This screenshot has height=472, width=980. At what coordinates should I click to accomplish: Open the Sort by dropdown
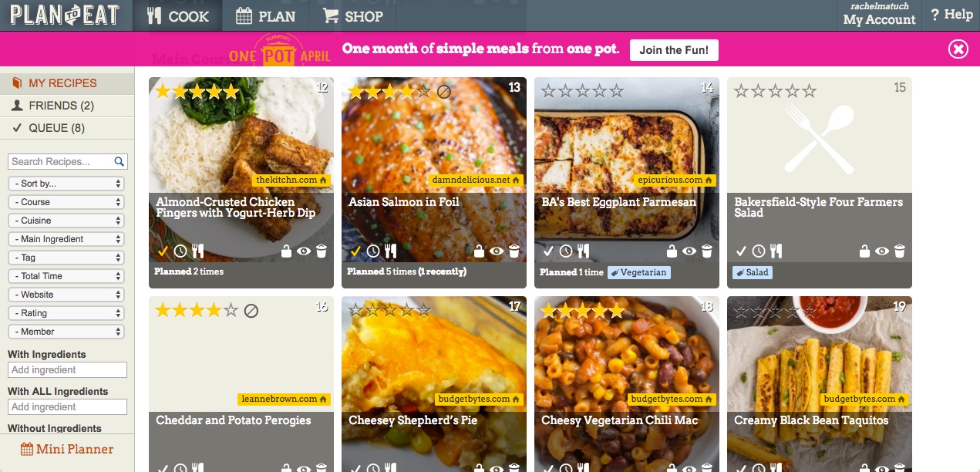pos(66,184)
